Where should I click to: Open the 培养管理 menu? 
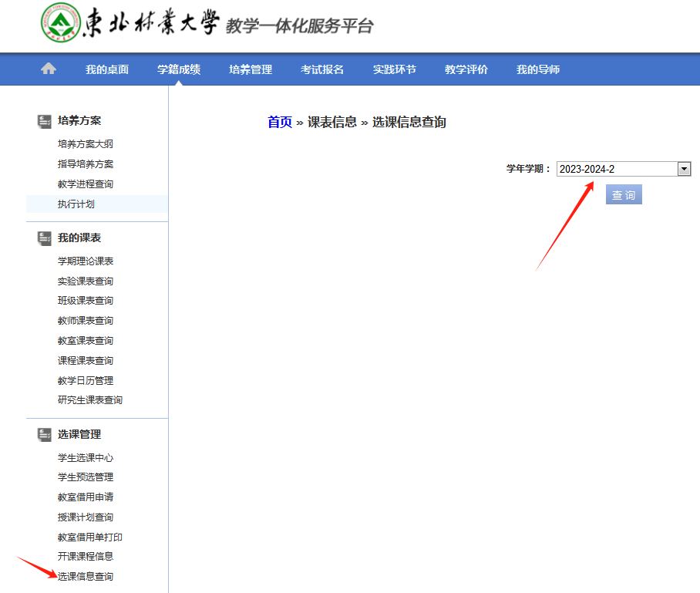pyautogui.click(x=251, y=69)
